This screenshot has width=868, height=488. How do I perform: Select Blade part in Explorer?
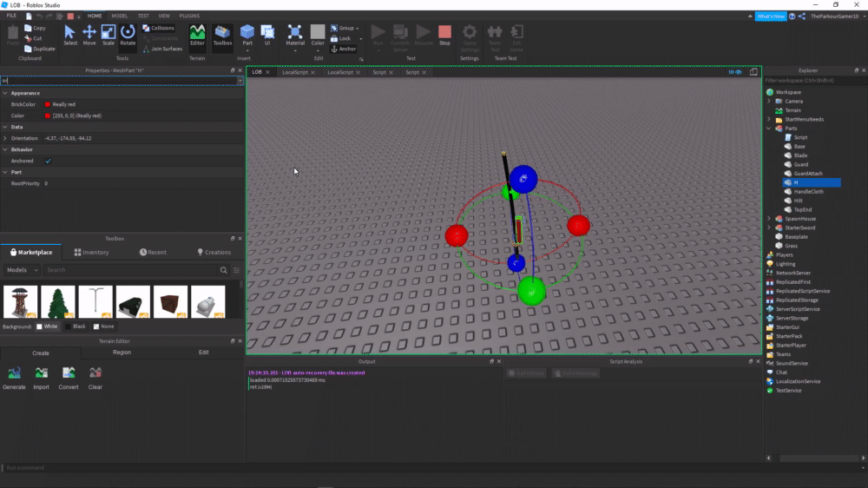(800, 155)
